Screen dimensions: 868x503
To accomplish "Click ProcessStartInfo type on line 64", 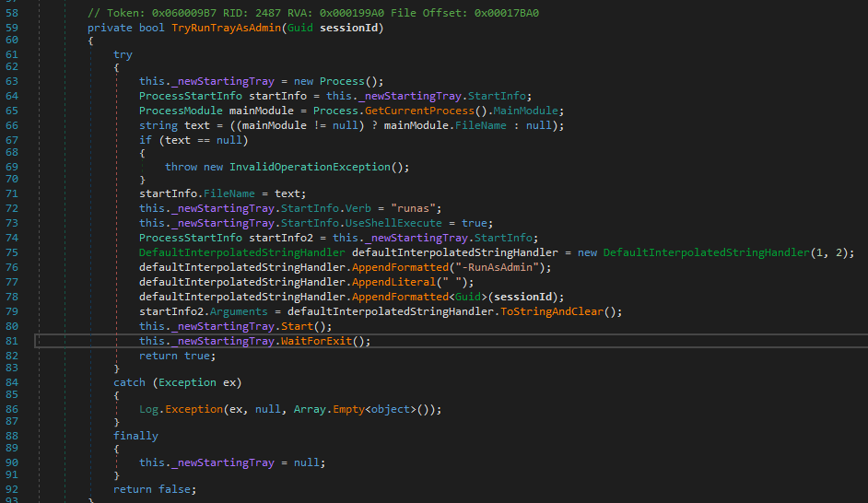I will point(191,96).
